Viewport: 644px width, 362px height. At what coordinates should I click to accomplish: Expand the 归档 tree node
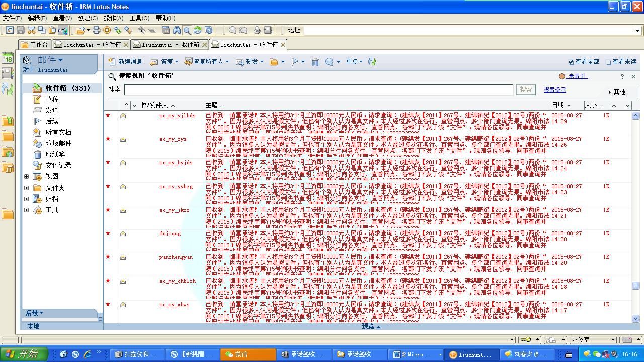(x=27, y=199)
